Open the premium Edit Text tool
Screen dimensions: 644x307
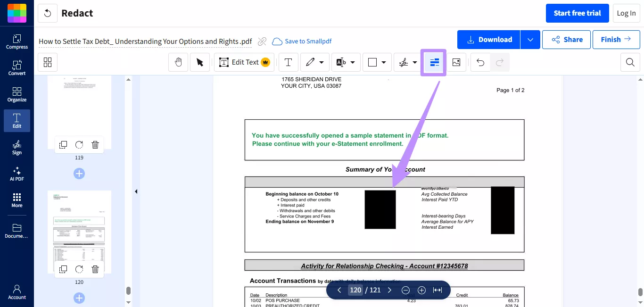tap(244, 62)
